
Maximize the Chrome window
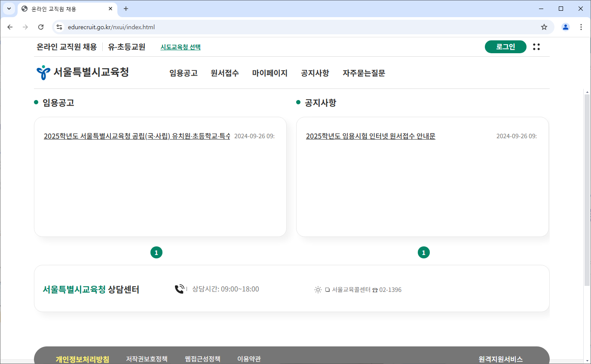click(561, 9)
